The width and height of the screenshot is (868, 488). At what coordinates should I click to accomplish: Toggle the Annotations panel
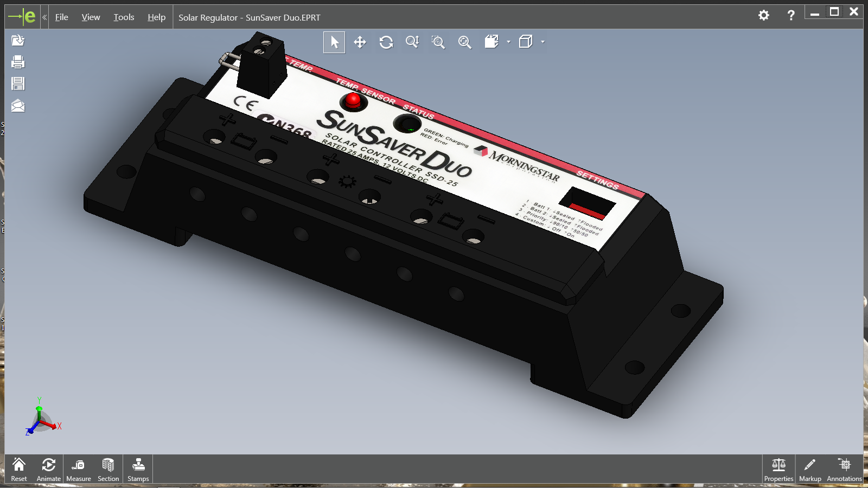(x=844, y=469)
